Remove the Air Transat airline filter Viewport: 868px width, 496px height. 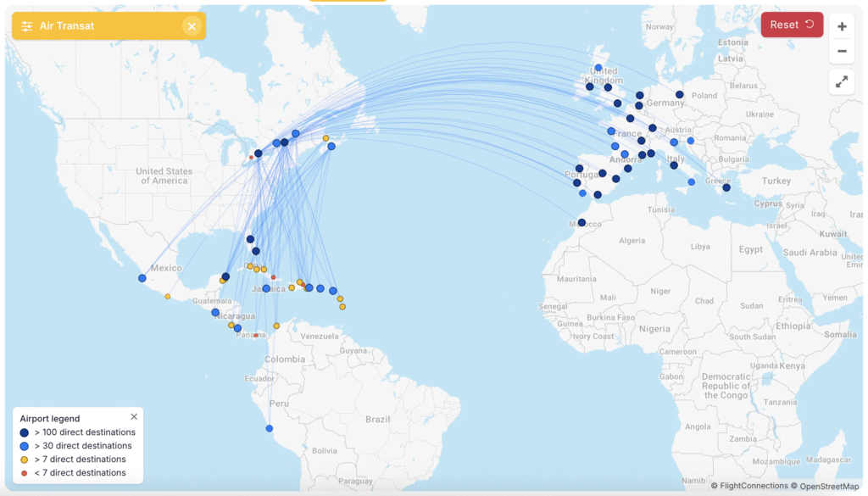tap(192, 26)
